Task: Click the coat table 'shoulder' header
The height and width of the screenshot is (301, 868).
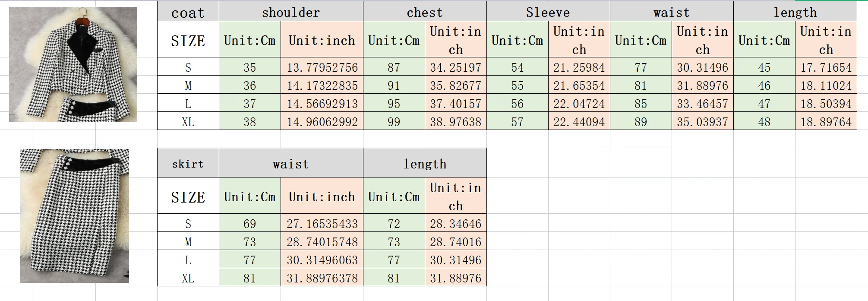Action: click(291, 13)
